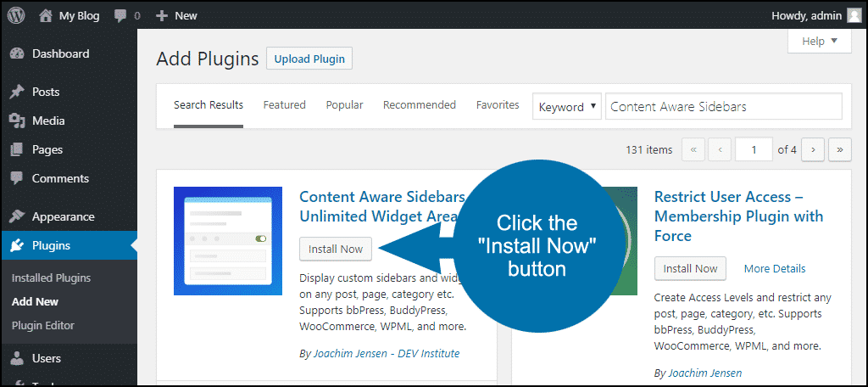Image resolution: width=868 pixels, height=387 pixels.
Task: Open Restrict User Access plugin title link
Action: (738, 216)
